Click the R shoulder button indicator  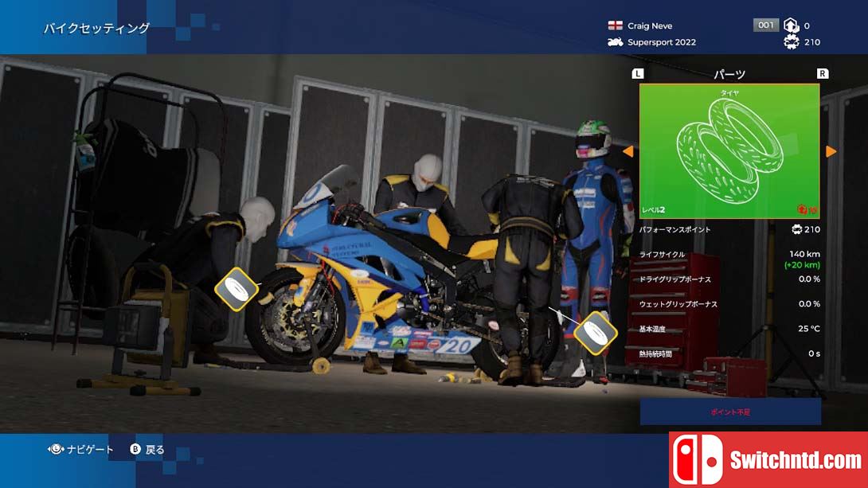[x=823, y=73]
